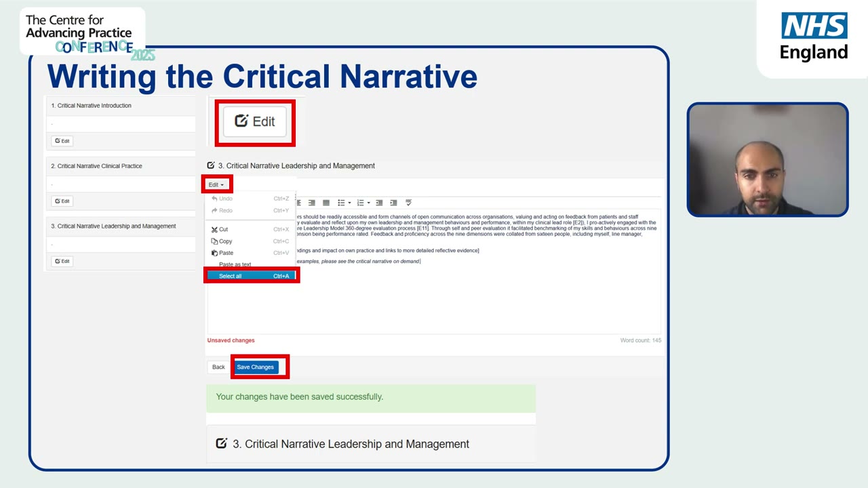
Task: Click the align right toolbar icon
Action: (x=312, y=203)
